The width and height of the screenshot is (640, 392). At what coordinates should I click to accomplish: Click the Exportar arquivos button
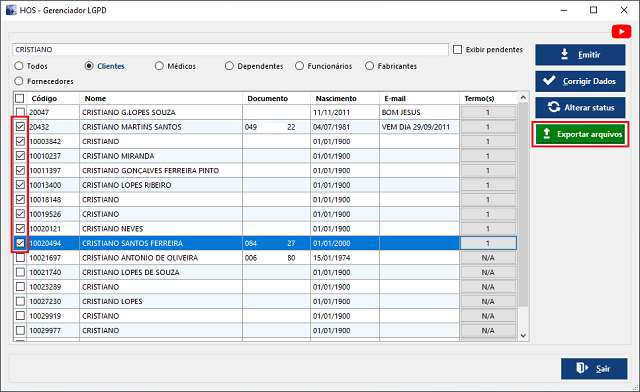(x=580, y=134)
